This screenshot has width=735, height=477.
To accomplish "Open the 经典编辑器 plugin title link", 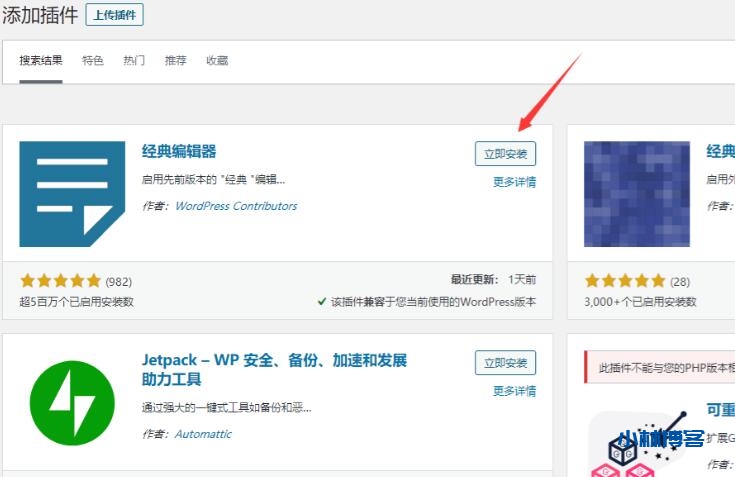I will coord(179,152).
